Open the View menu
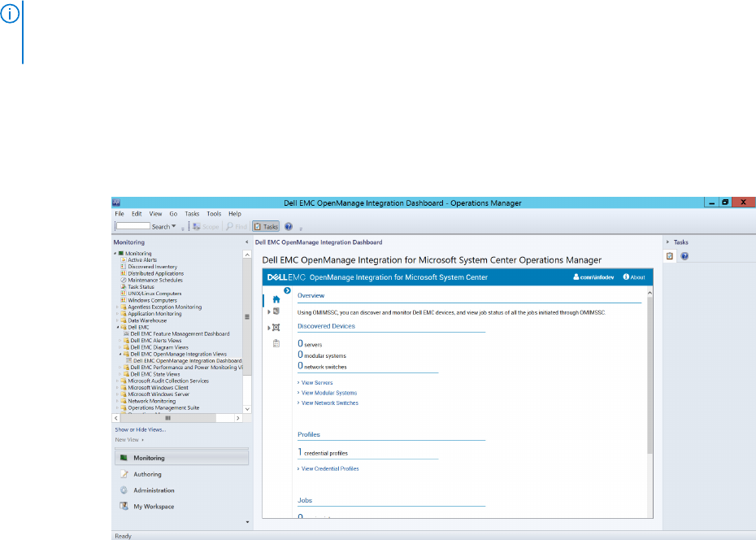The width and height of the screenshot is (756, 540). (155, 214)
